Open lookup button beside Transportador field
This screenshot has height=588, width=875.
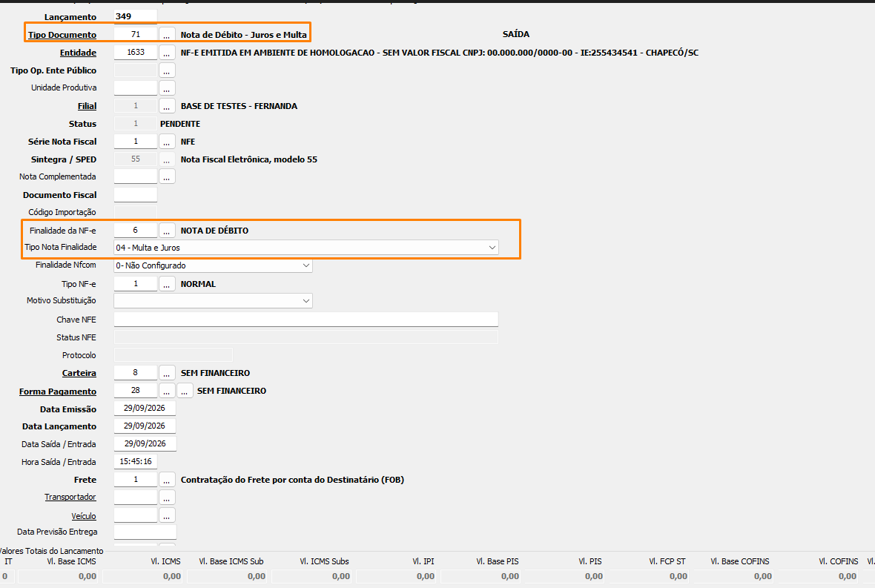pyautogui.click(x=167, y=497)
